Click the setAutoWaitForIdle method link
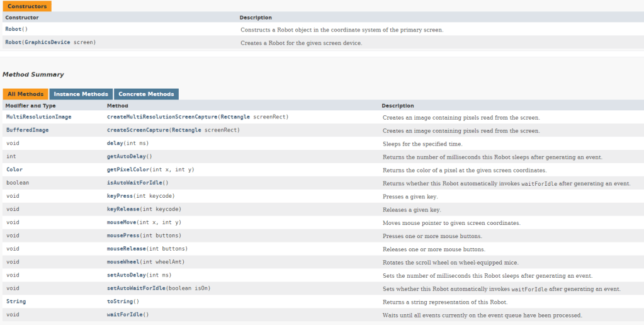Screen dimensions: 644x325 136,288
